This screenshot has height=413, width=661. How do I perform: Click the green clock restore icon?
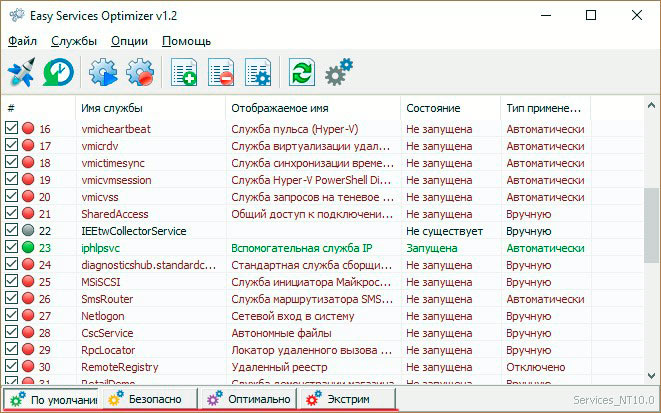58,73
